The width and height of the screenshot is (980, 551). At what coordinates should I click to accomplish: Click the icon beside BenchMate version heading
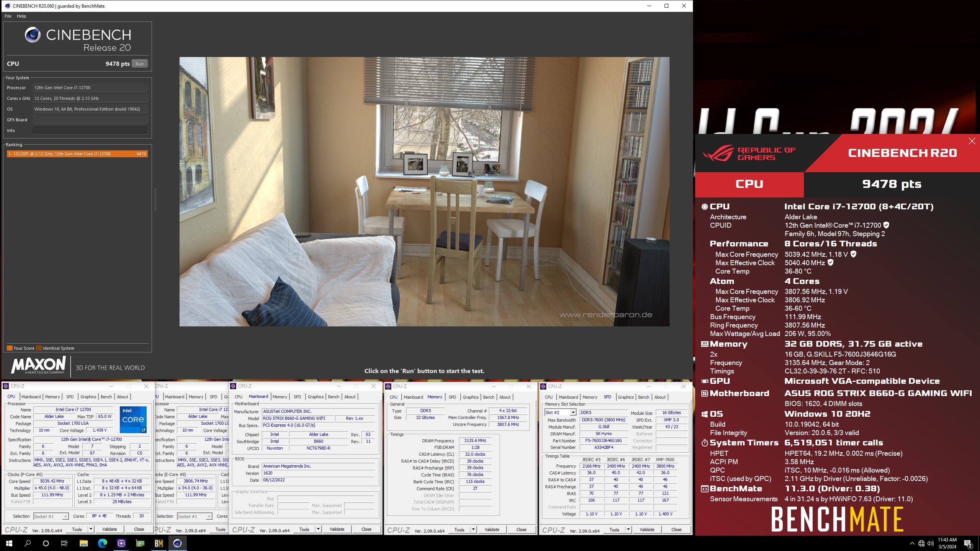pos(704,489)
